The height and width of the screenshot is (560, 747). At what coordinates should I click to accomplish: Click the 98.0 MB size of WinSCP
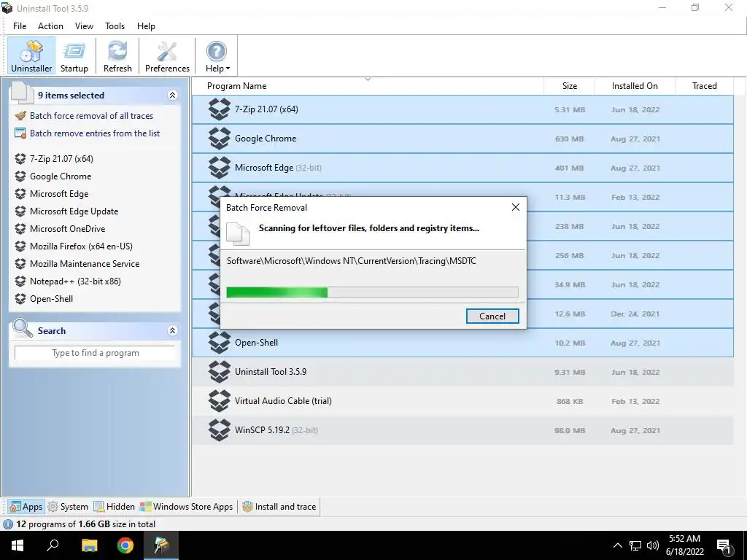569,430
